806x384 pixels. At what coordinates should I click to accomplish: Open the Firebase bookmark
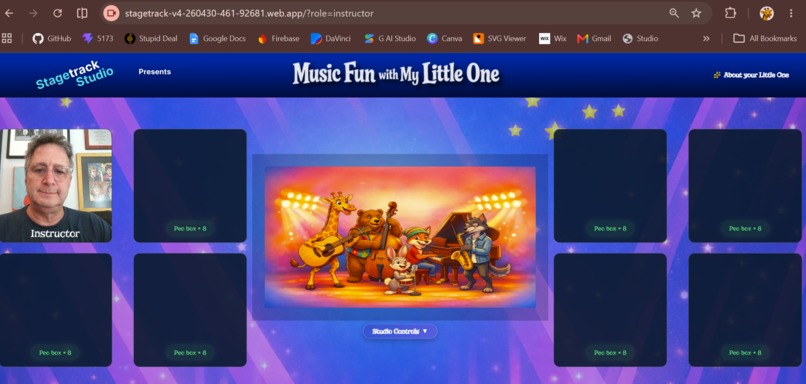278,39
